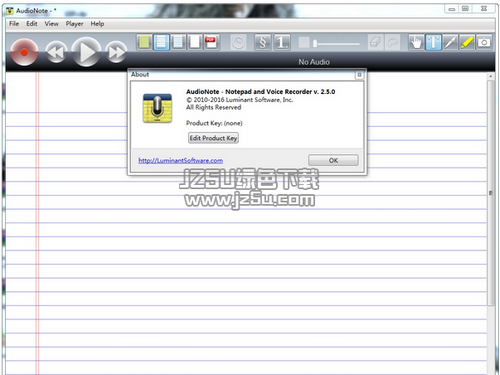Click the section symbol (§) button
The width and height of the screenshot is (500, 375).
click(x=263, y=42)
